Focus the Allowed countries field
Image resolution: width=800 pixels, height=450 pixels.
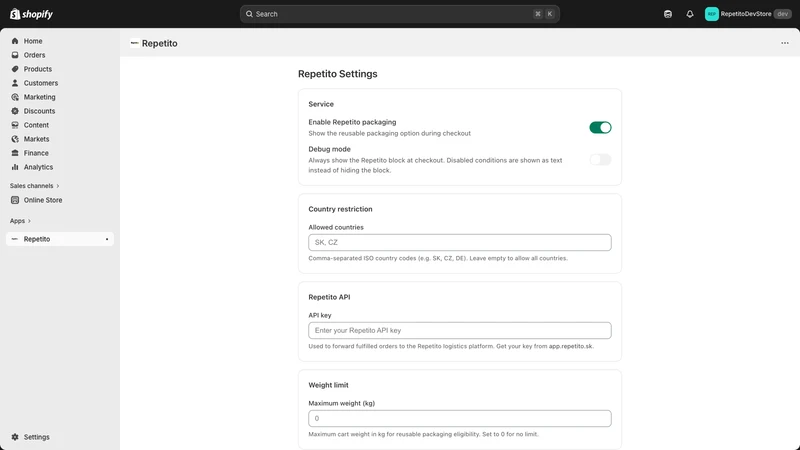point(460,242)
